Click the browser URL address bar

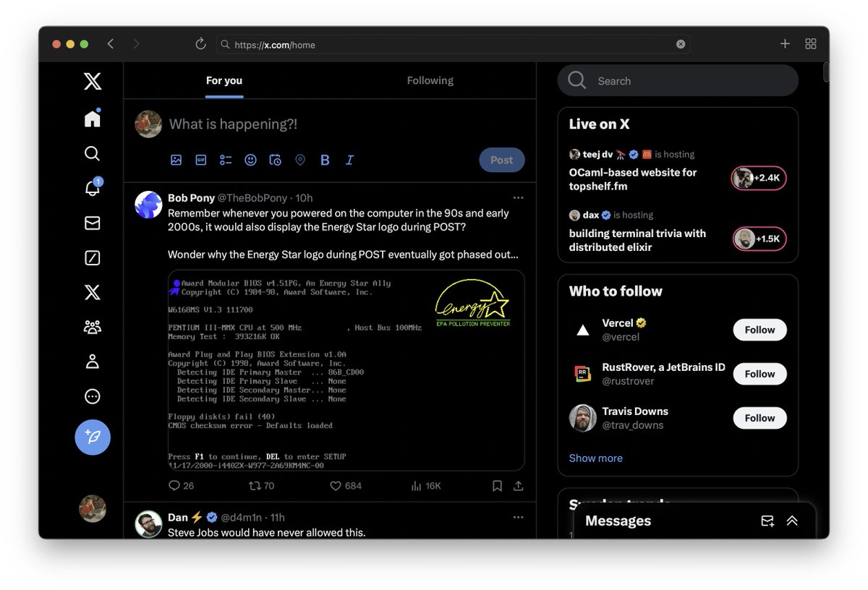click(453, 44)
